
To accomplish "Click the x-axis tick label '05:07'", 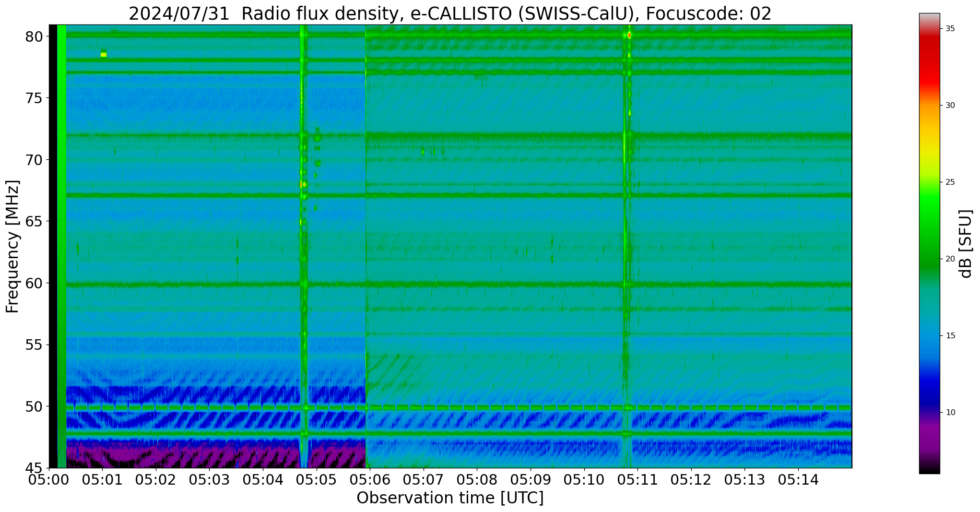I will pos(424,479).
